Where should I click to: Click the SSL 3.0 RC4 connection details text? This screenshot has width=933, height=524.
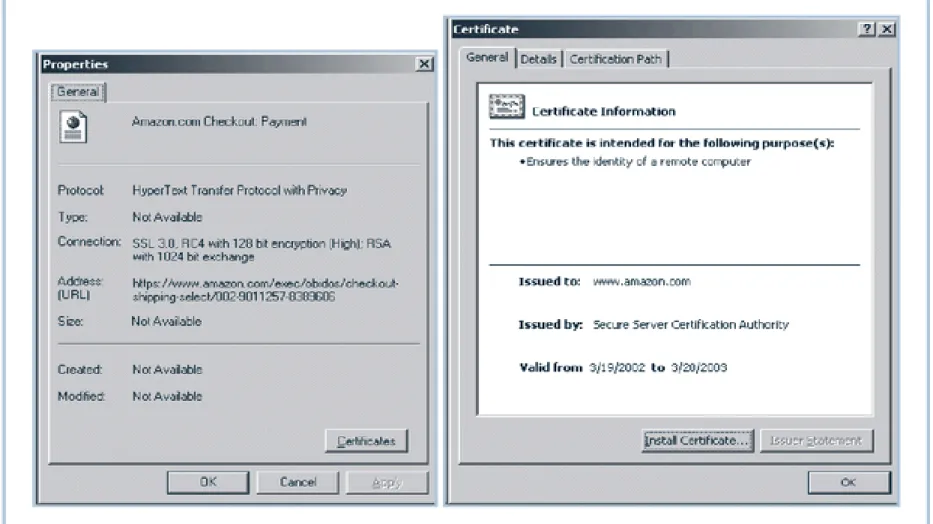click(262, 250)
